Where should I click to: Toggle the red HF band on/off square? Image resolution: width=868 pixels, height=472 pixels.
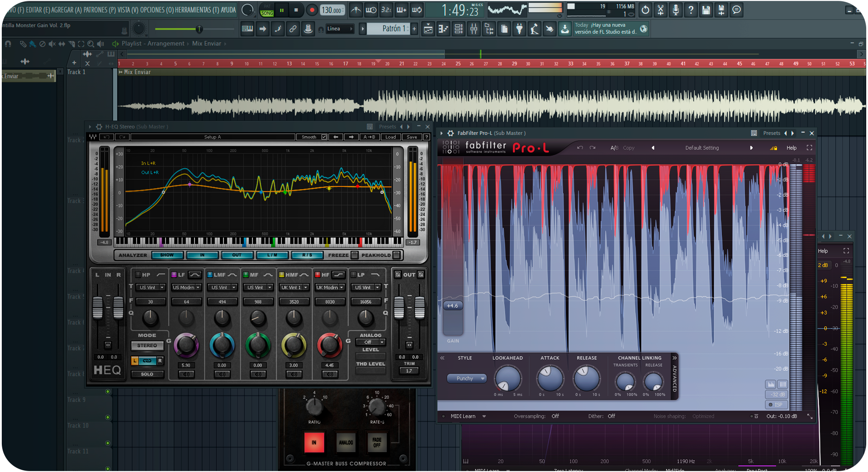click(318, 275)
